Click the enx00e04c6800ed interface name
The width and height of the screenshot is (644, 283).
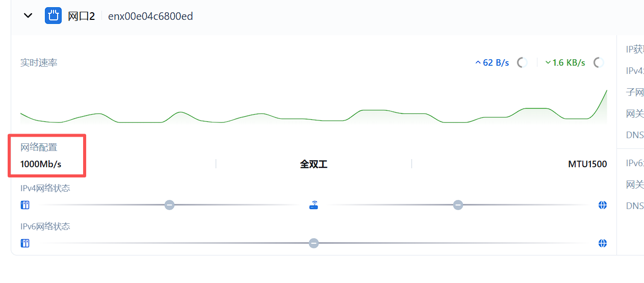(x=150, y=16)
